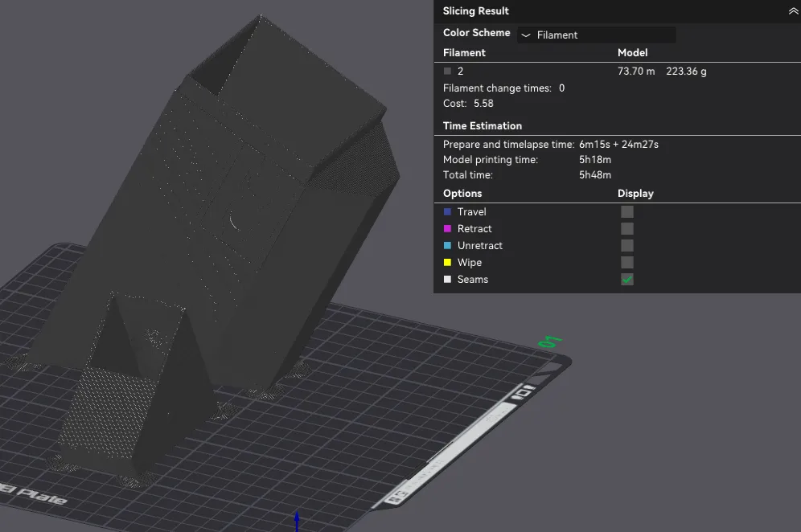Collapse the Slicing Result panel
The image size is (801, 532).
pyautogui.click(x=793, y=11)
